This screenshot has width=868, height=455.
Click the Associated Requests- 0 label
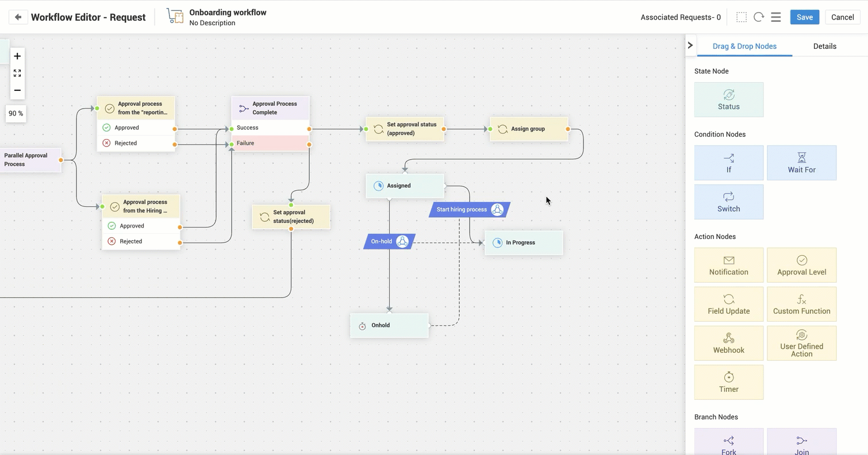(681, 17)
